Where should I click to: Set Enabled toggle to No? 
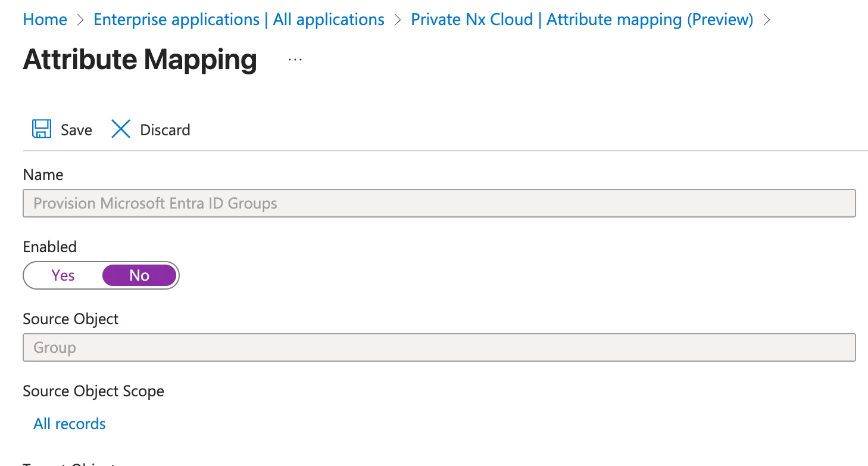[139, 275]
